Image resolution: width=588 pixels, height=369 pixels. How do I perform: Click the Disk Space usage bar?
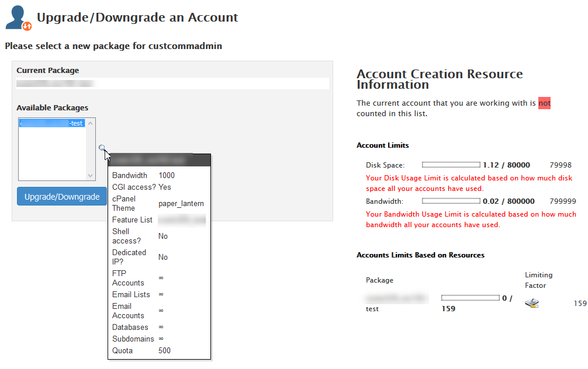(451, 165)
